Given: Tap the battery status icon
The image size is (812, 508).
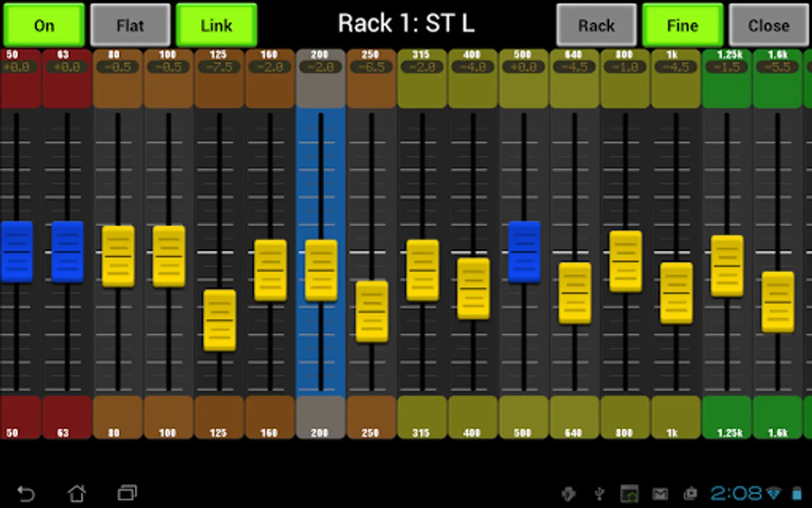Looking at the screenshot, I should click(797, 494).
